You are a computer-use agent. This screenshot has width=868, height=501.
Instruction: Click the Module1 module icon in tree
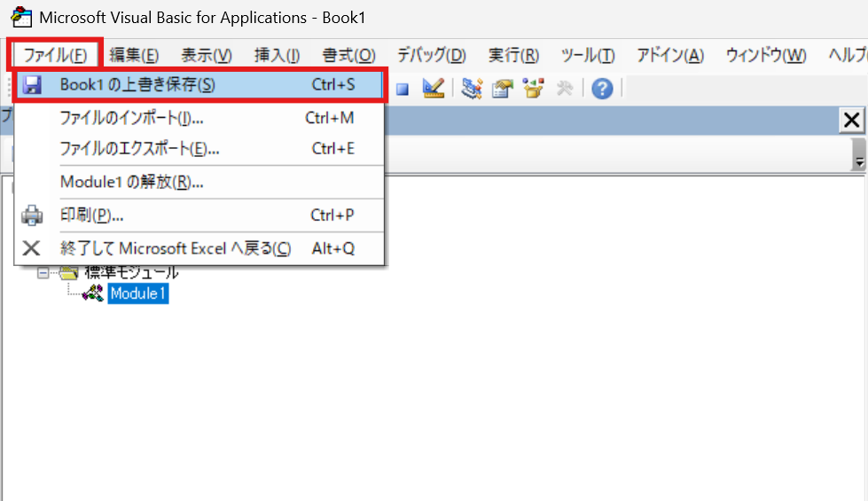tap(93, 294)
